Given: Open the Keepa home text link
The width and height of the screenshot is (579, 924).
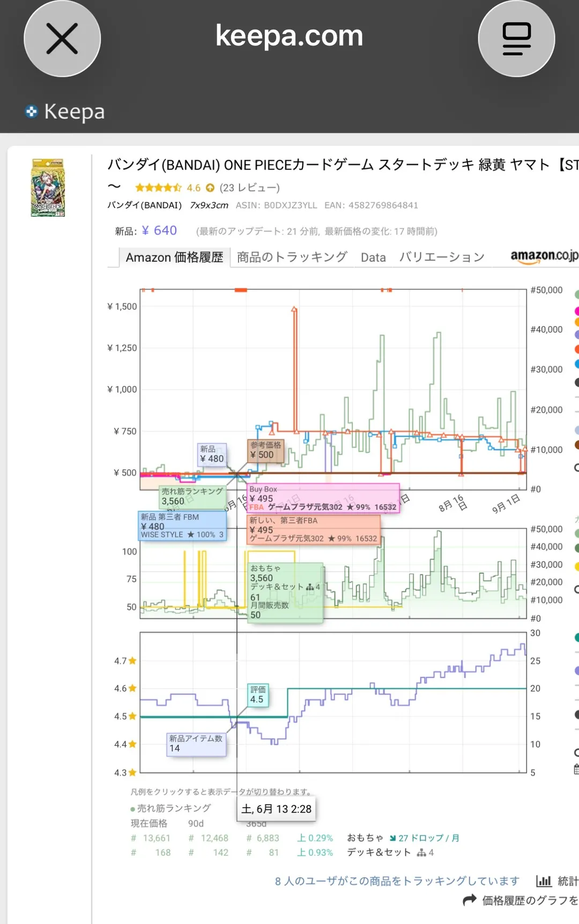Looking at the screenshot, I should pos(75,112).
